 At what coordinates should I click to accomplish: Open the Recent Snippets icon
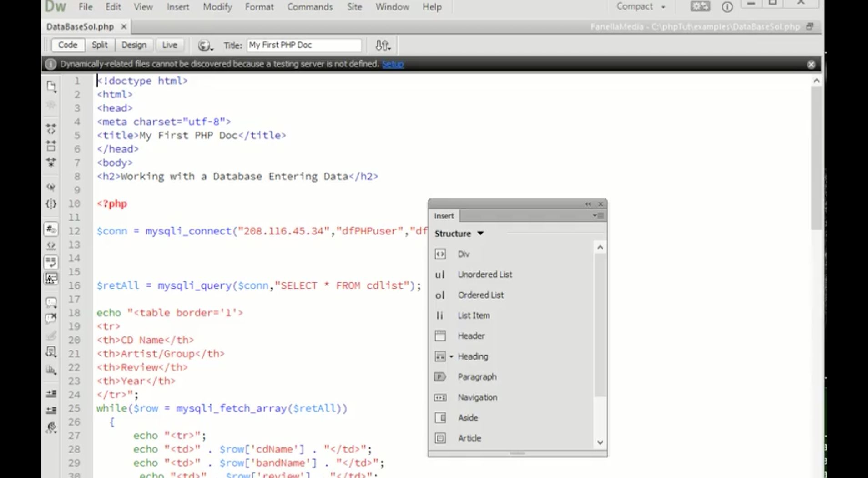(x=51, y=352)
